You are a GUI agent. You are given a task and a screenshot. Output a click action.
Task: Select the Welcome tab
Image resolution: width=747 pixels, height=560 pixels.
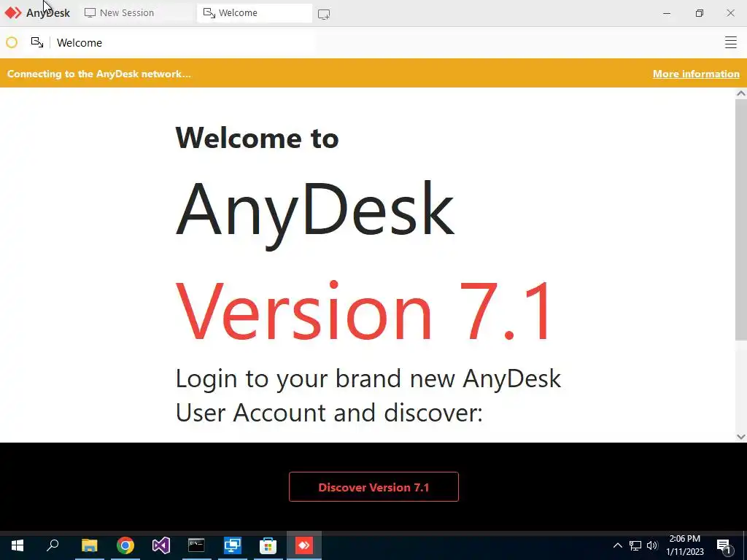pos(255,13)
